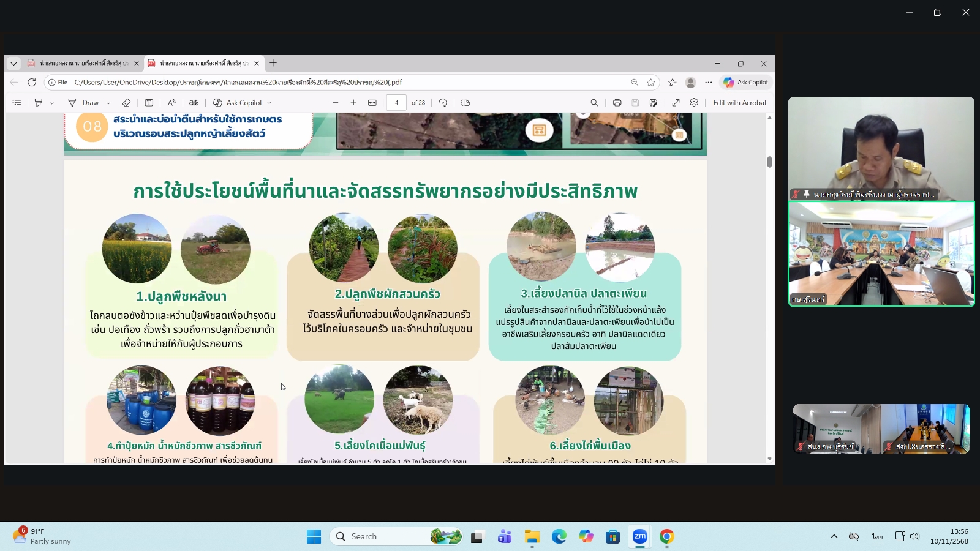Open the Edge settings menu

695,102
